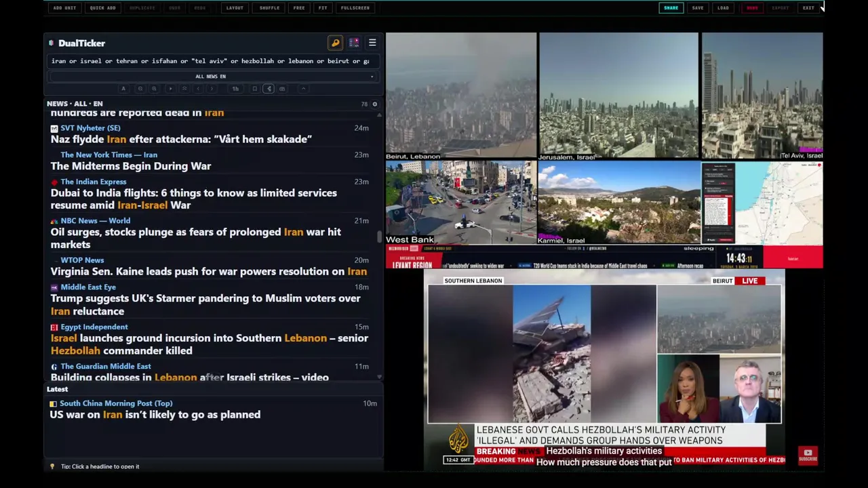Click 'WTOP News' source label

click(82, 260)
